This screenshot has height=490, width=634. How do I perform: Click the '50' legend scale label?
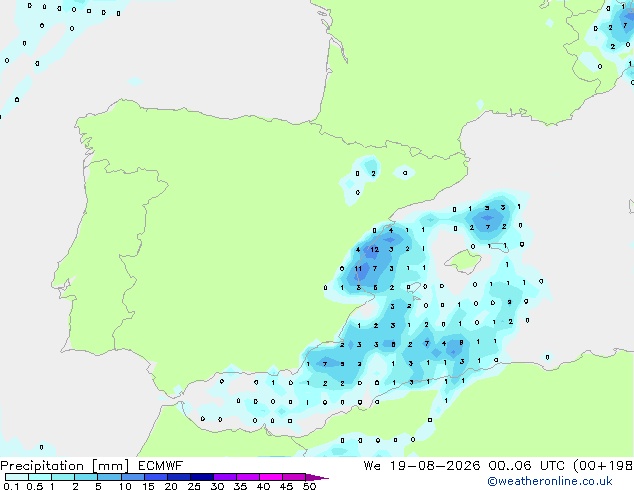point(310,486)
